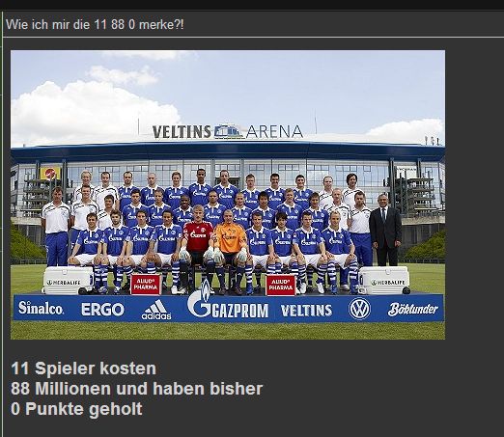This screenshot has height=437, width=504.
Task: Click the Gazprom logo on the banner
Action: pyautogui.click(x=228, y=304)
